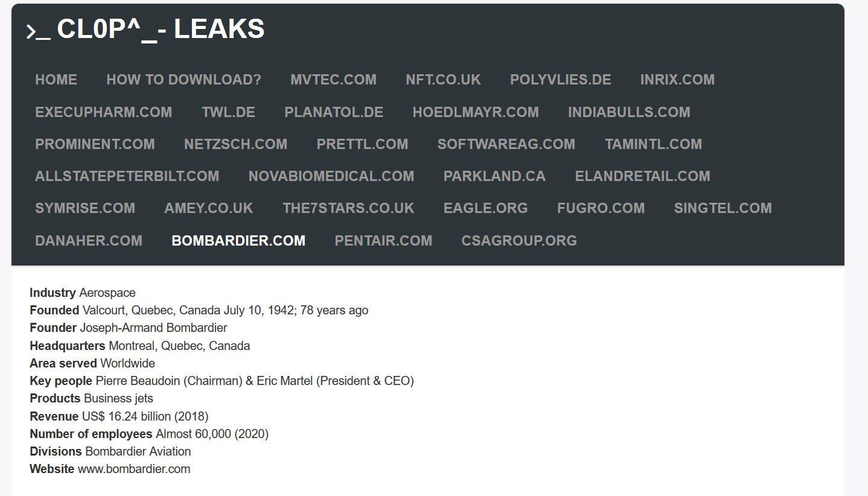Select INRIX.COM from the menu

click(677, 80)
